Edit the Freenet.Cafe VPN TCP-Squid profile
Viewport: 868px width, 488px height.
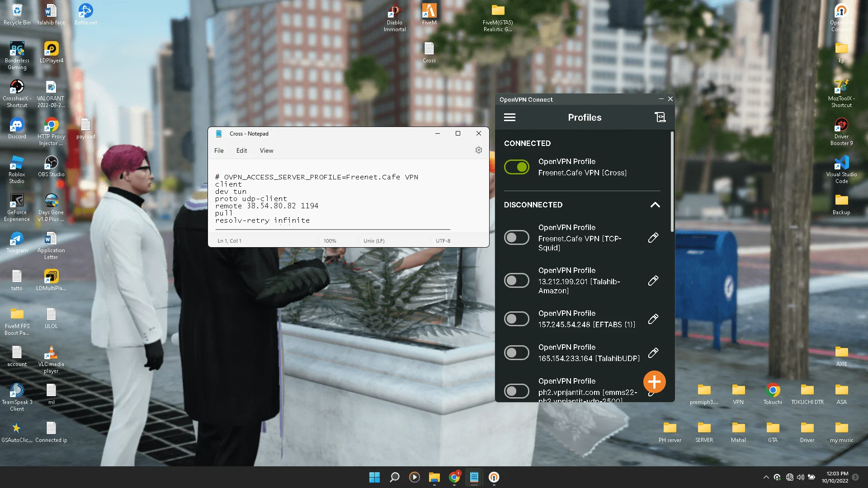[x=653, y=238]
